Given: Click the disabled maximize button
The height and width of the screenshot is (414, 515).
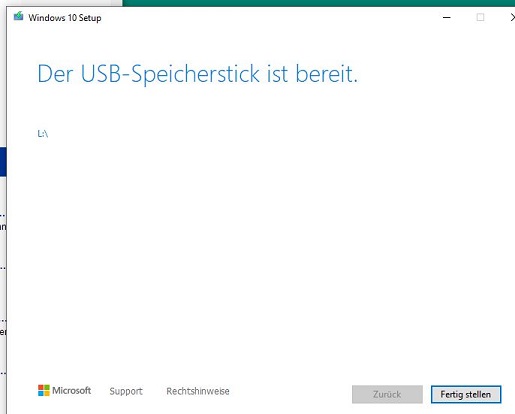Looking at the screenshot, I should (x=480, y=17).
